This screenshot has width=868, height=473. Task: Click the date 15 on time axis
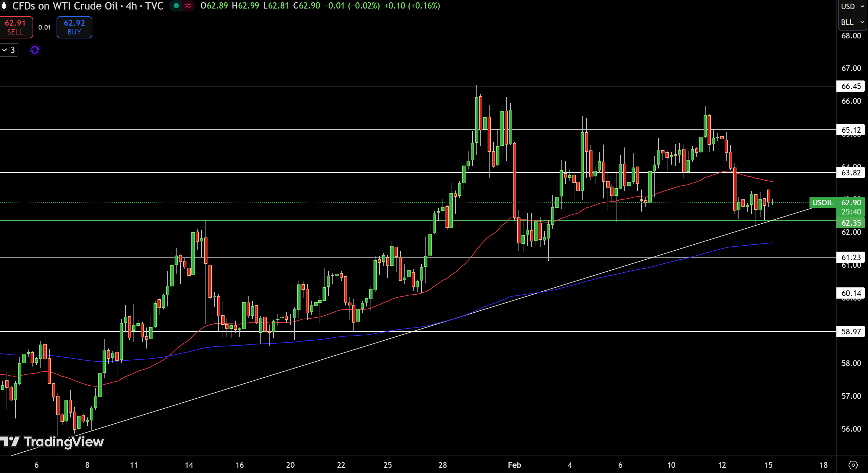tap(768, 465)
